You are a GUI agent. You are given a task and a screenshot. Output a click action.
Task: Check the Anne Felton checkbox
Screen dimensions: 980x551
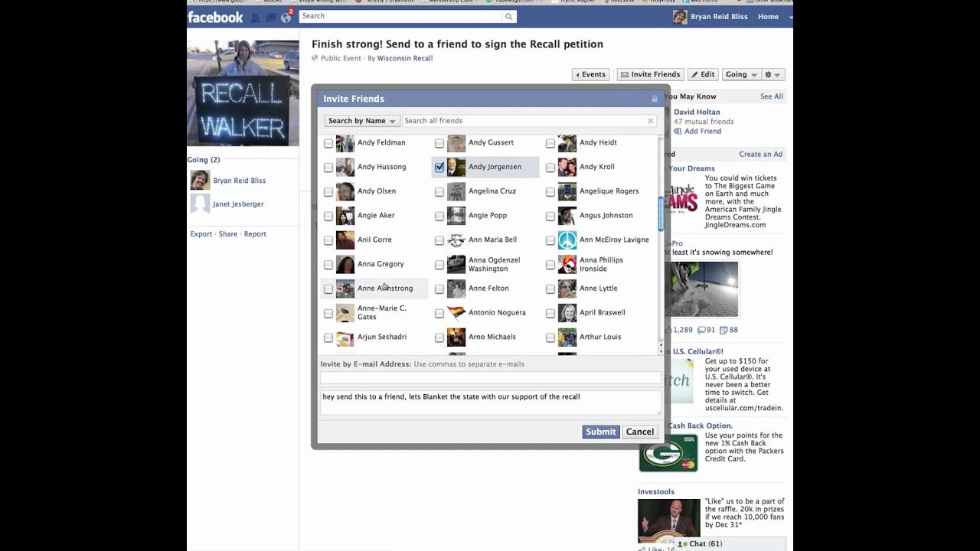pos(439,289)
